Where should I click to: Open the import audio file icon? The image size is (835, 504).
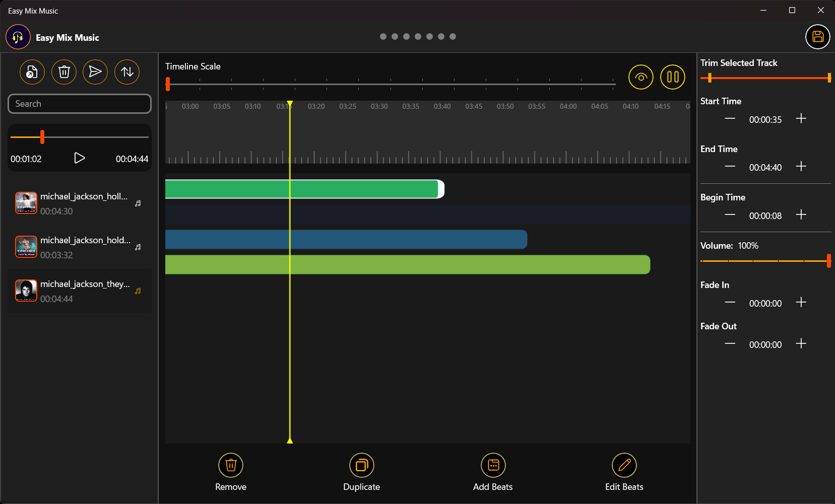tap(32, 72)
